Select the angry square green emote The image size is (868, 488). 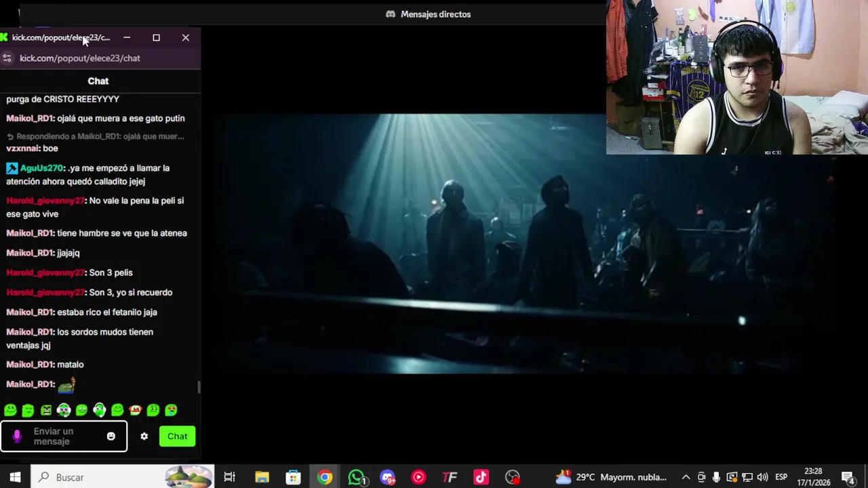pos(46,410)
